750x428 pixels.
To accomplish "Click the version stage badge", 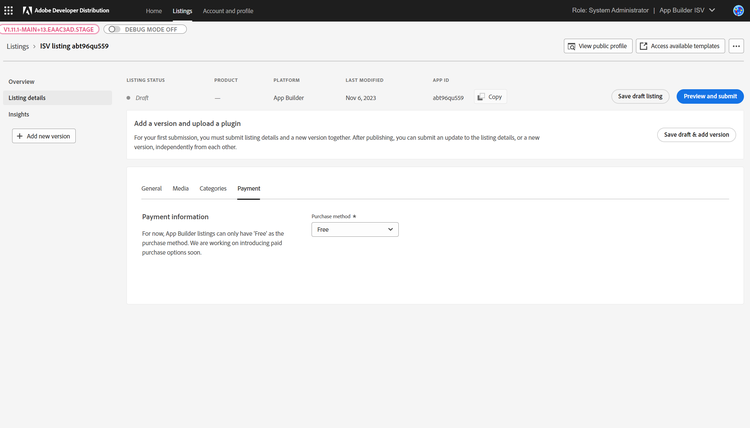I will coord(49,29).
